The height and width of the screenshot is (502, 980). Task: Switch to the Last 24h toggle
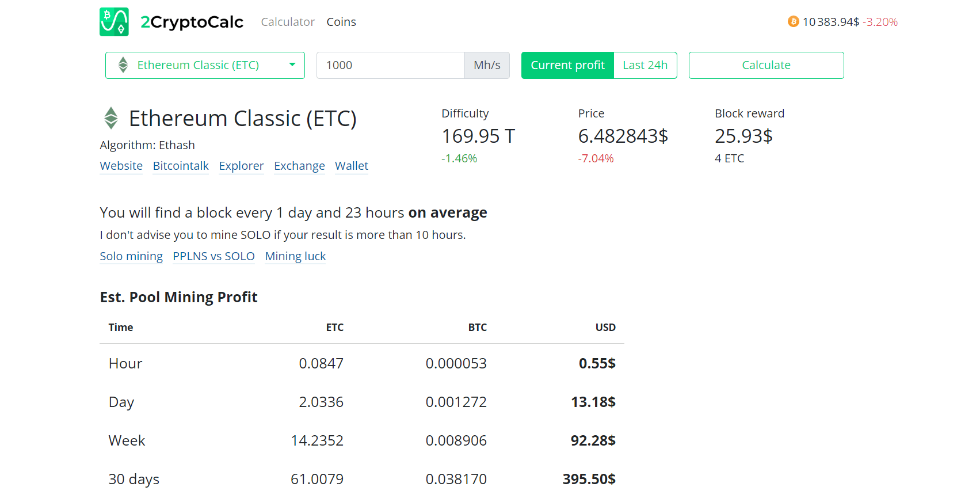click(x=645, y=65)
